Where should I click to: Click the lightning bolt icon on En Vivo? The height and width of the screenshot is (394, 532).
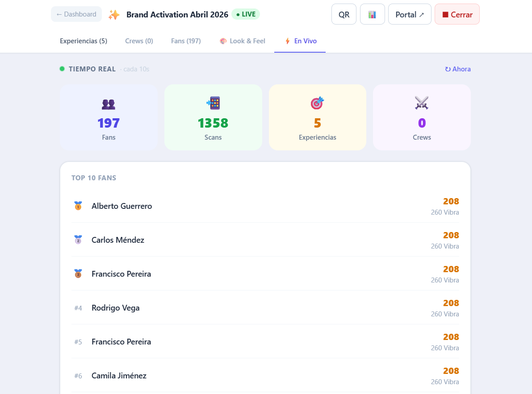288,41
